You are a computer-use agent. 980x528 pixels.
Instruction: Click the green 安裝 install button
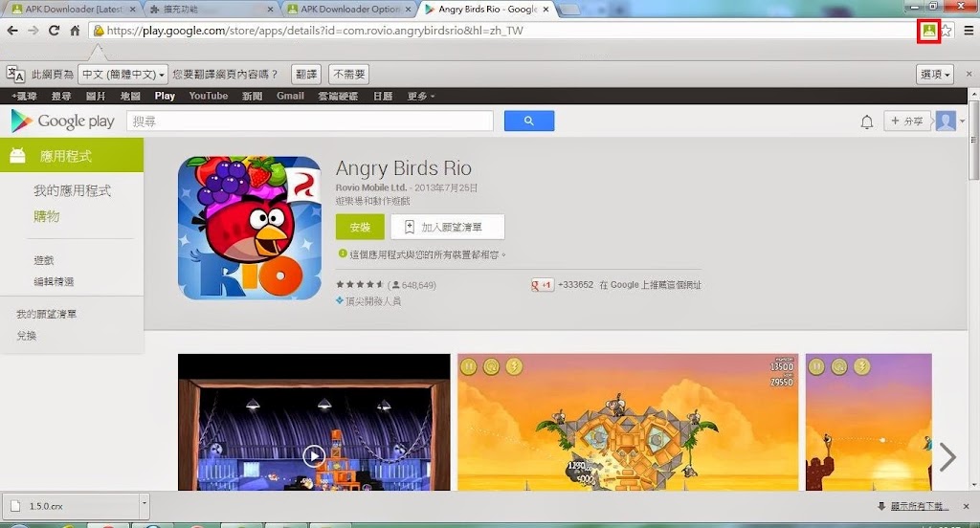pyautogui.click(x=360, y=228)
